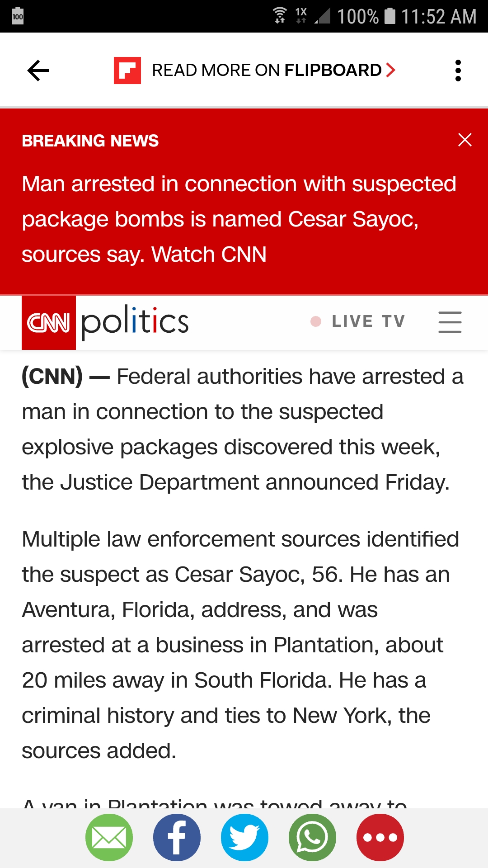Check the battery status icon

pyautogui.click(x=390, y=16)
